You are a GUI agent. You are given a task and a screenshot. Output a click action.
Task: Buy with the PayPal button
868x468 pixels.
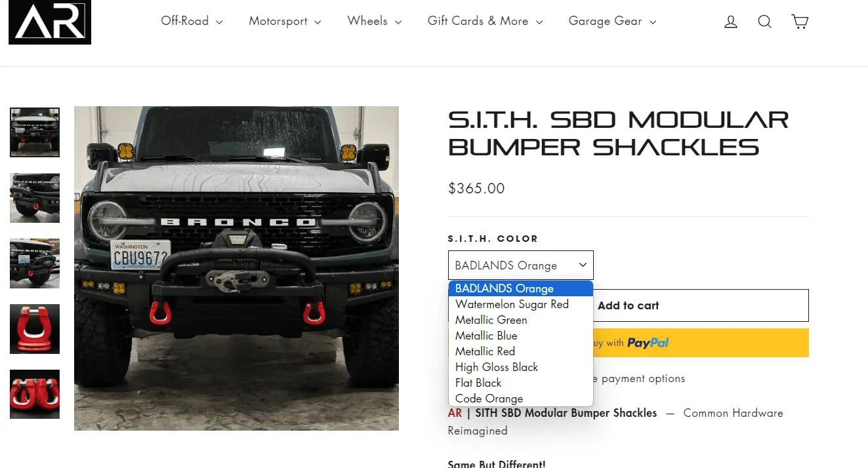coord(629,343)
